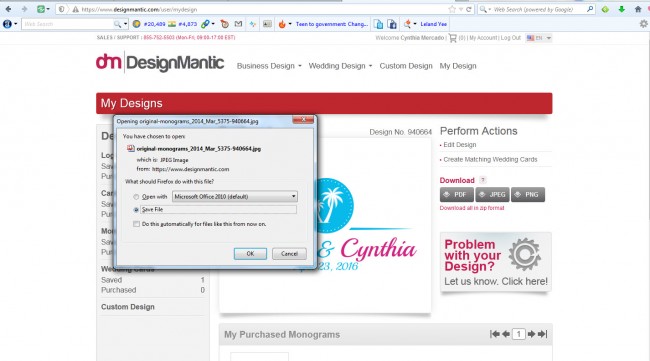Image resolution: width=650 pixels, height=361 pixels.
Task: Download the design as PDF
Action: click(456, 194)
